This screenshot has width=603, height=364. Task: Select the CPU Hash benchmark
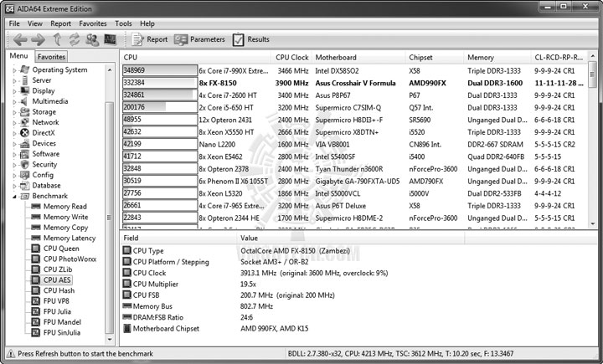(59, 290)
